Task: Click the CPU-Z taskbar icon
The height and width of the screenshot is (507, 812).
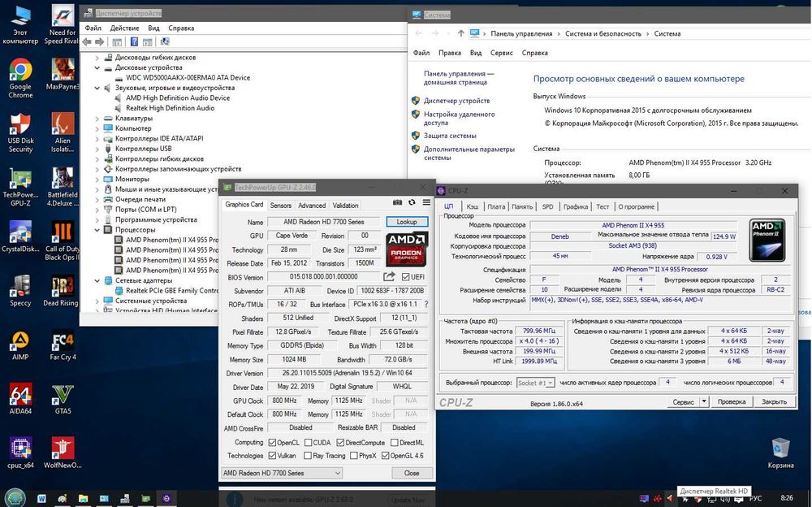Action: pos(166,499)
